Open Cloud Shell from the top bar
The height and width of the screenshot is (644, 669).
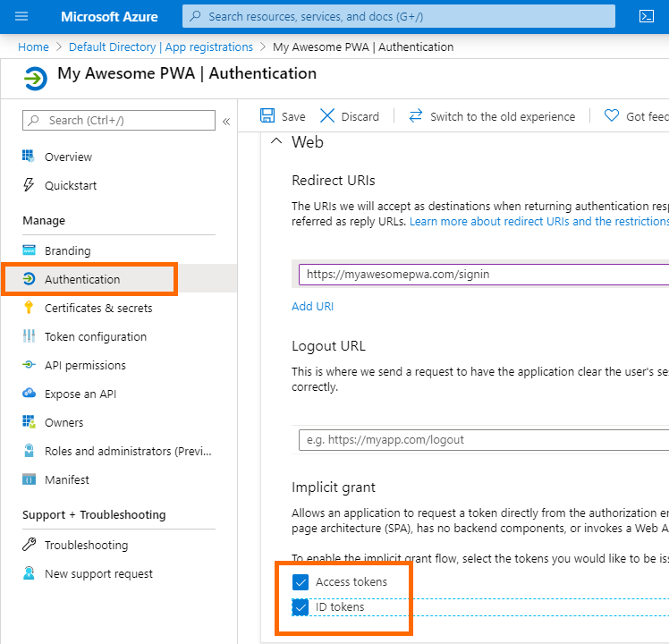[x=647, y=16]
